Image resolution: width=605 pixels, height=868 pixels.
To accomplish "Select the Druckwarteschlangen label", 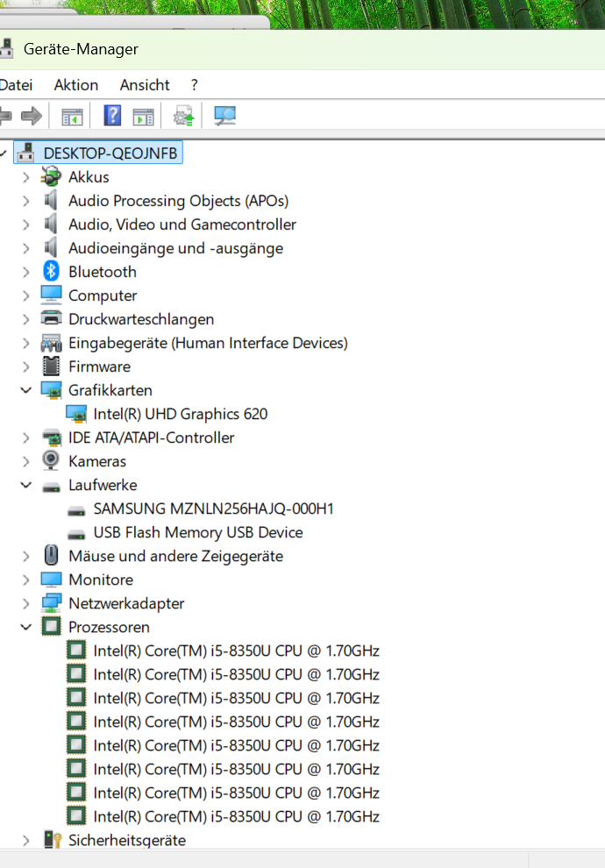I will tap(141, 319).
